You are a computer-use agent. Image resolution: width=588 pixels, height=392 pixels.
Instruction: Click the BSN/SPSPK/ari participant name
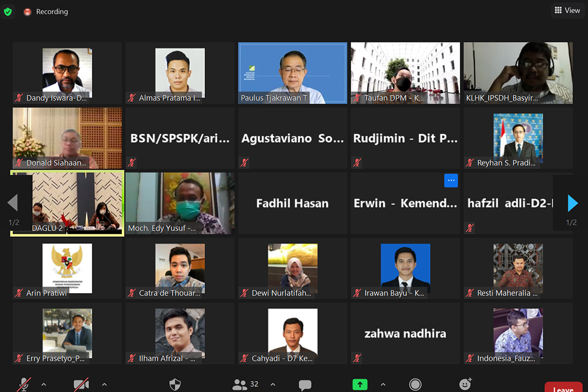pos(180,138)
